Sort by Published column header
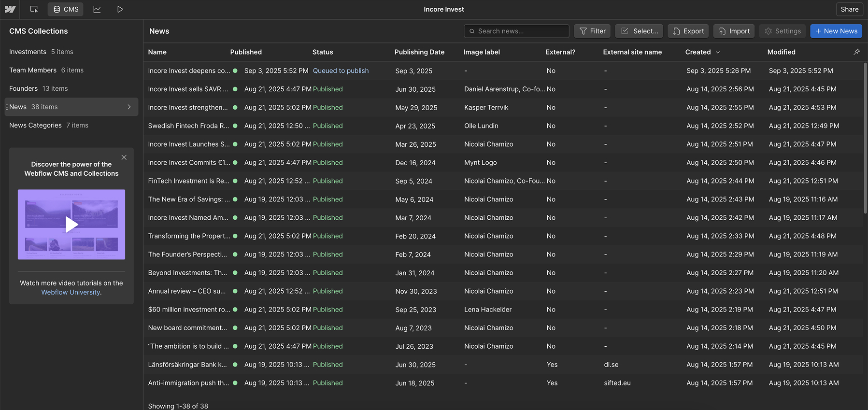This screenshot has width=868, height=410. coord(246,52)
